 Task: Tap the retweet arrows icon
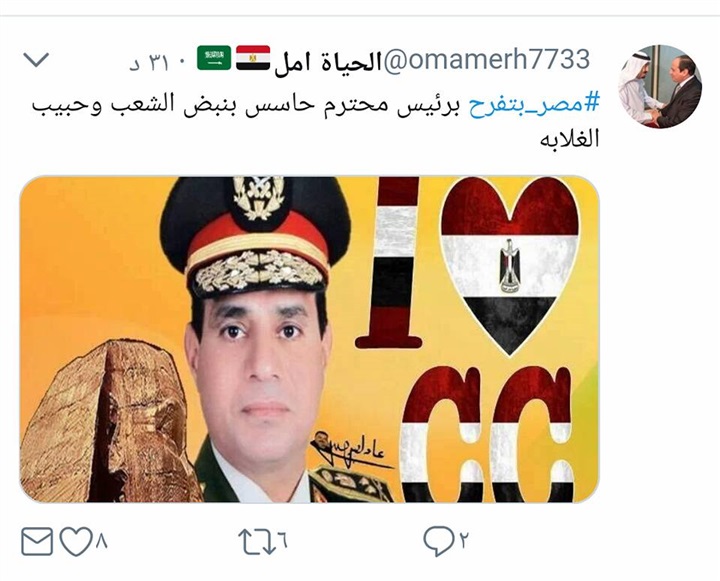(256, 541)
